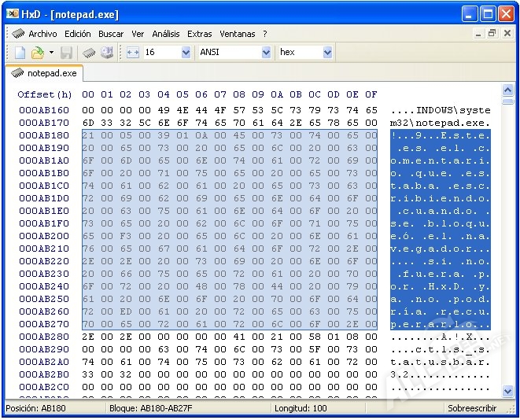Click the HxD icon in title bar

point(14,13)
